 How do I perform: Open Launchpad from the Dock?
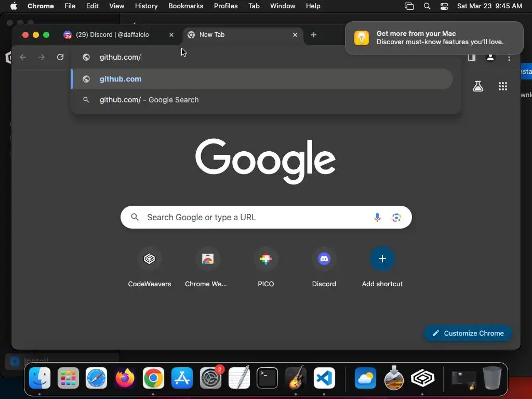(x=68, y=378)
